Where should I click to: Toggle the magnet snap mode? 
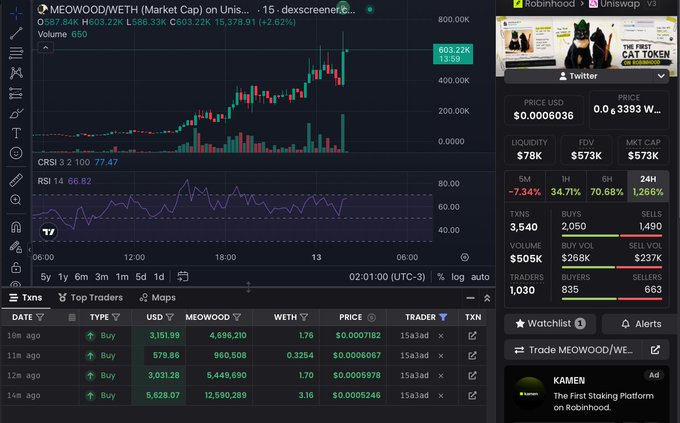click(16, 227)
